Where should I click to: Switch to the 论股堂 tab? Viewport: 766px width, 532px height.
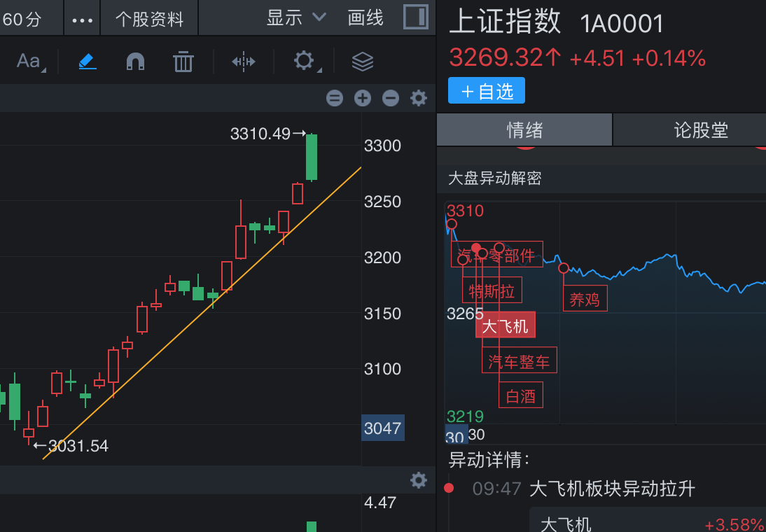(x=701, y=130)
